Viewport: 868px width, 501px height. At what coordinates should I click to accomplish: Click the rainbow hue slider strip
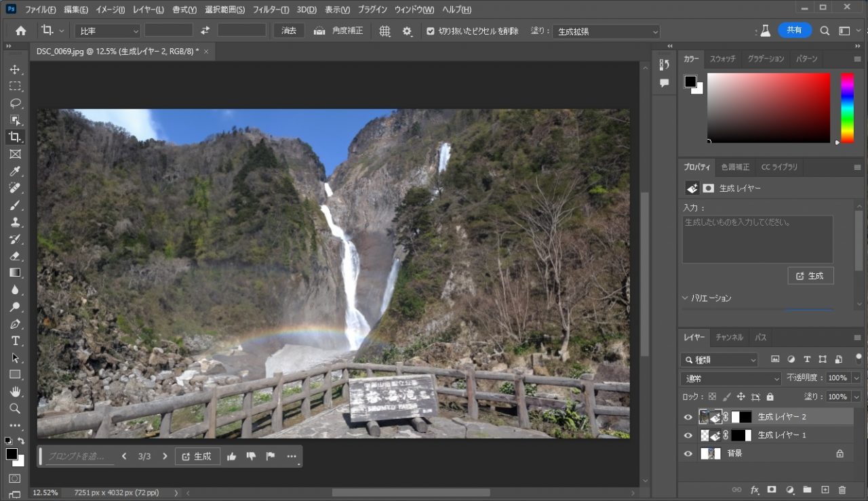point(847,107)
